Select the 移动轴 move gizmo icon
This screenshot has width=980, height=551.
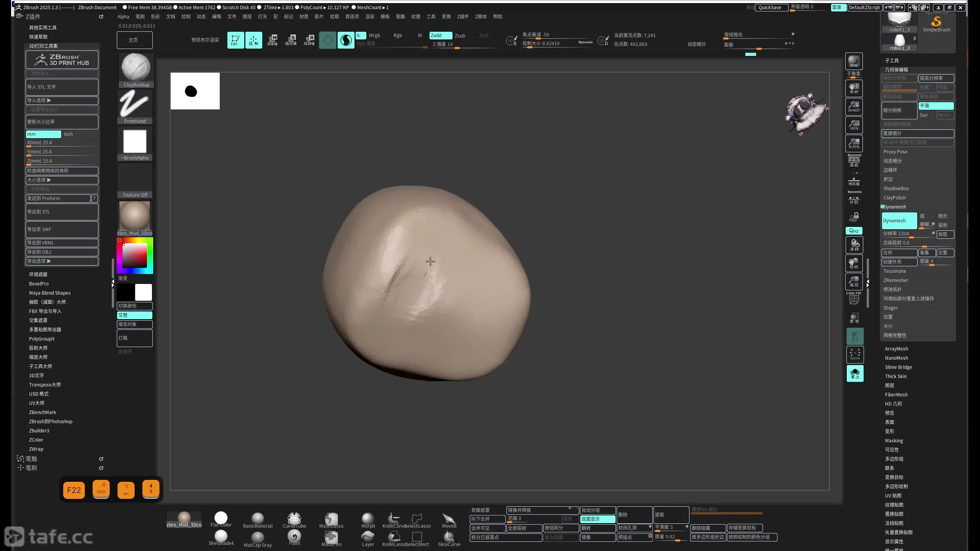click(272, 40)
